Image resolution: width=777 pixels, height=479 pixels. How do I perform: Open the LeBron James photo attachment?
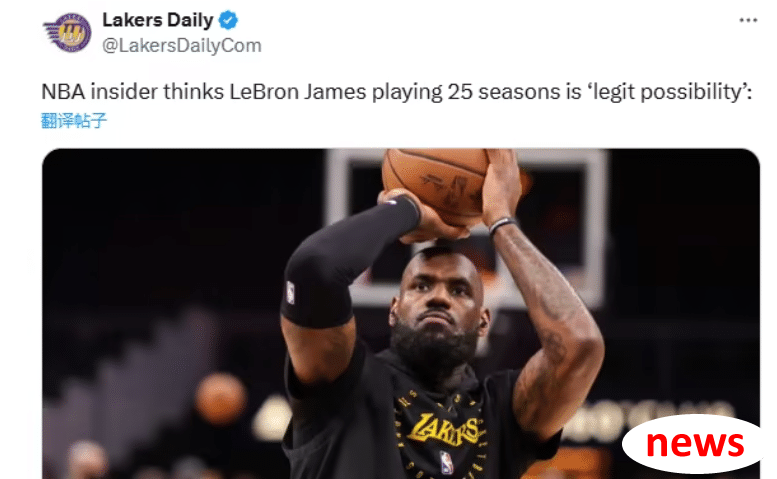(401, 314)
